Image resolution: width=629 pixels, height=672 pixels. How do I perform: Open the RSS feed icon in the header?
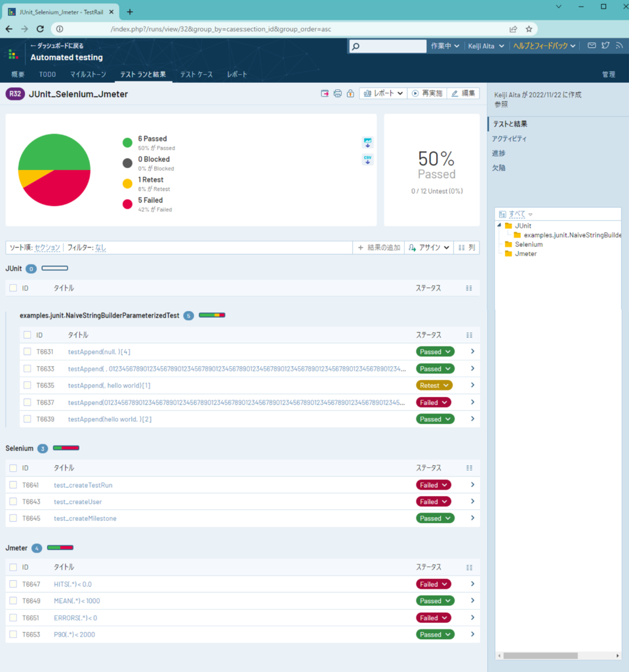pyautogui.click(x=618, y=45)
